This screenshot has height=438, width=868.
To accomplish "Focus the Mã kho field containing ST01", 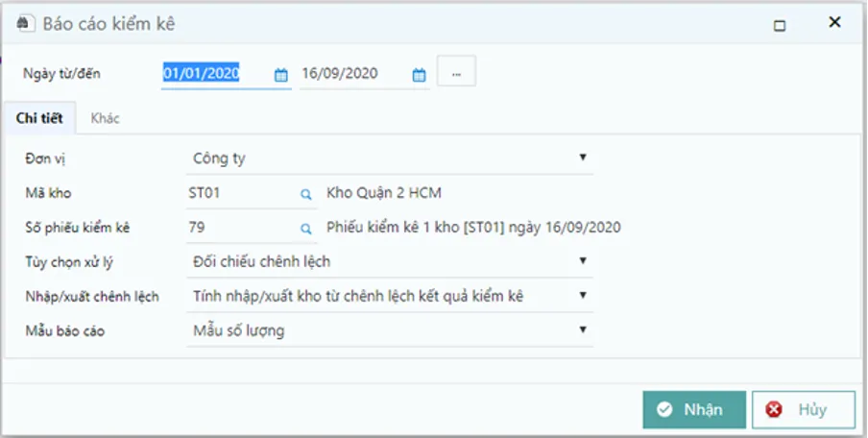I will point(240,193).
